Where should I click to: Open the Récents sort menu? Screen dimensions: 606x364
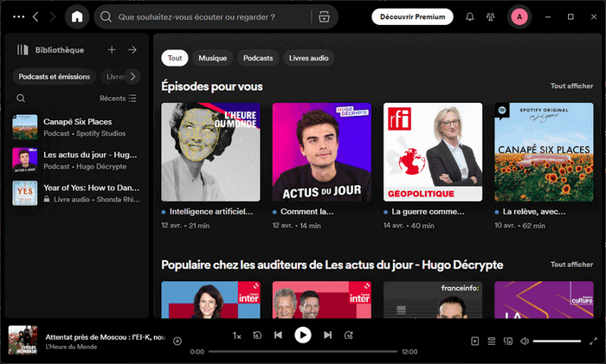[118, 99]
